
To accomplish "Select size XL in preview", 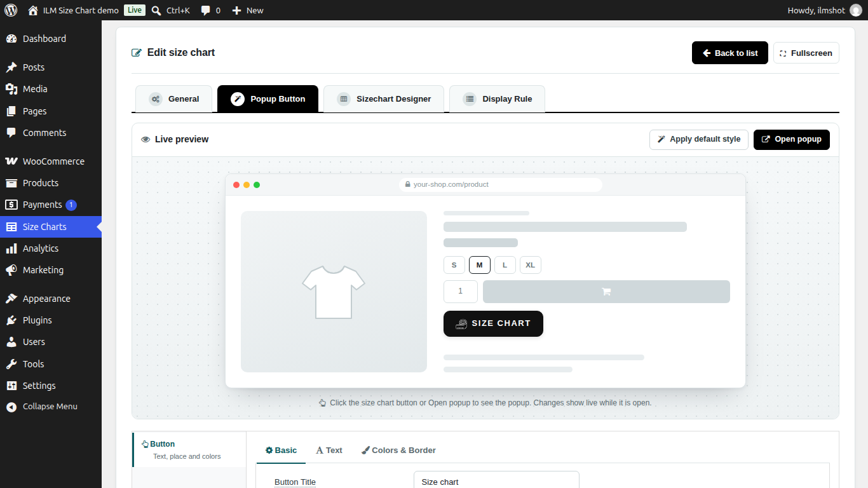I will pos(531,265).
